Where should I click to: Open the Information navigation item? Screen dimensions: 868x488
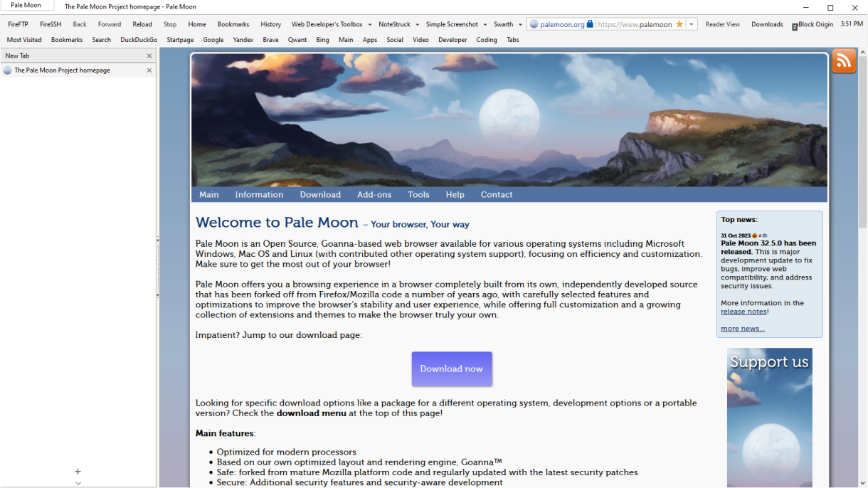(x=259, y=194)
